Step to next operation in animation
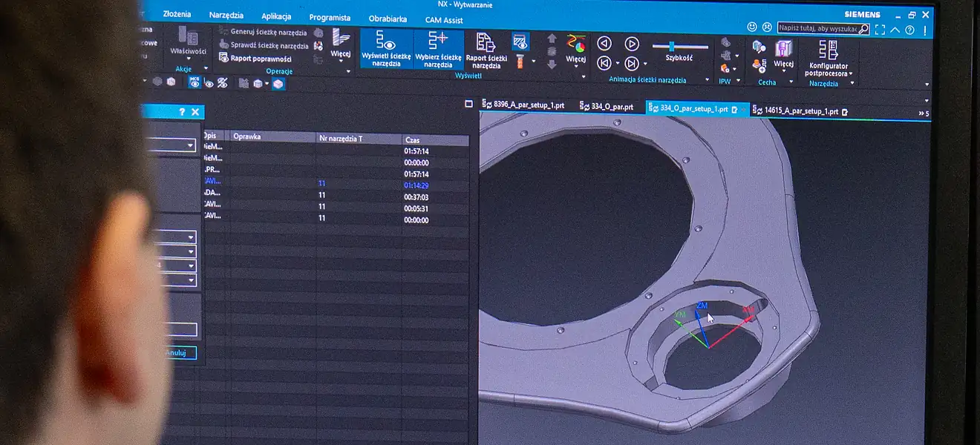This screenshot has width=980, height=445. tap(631, 64)
